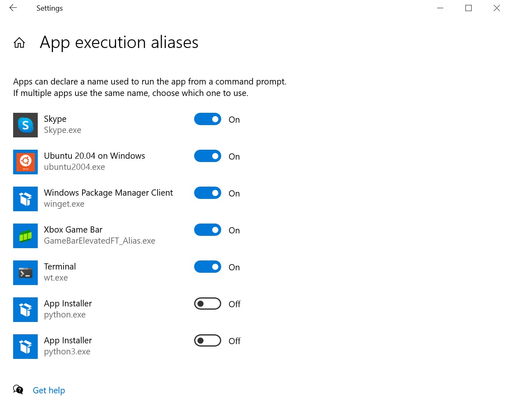Disable the Xbox Game Bar alias toggle
Image resolution: width=511 pixels, height=420 pixels.
click(208, 230)
